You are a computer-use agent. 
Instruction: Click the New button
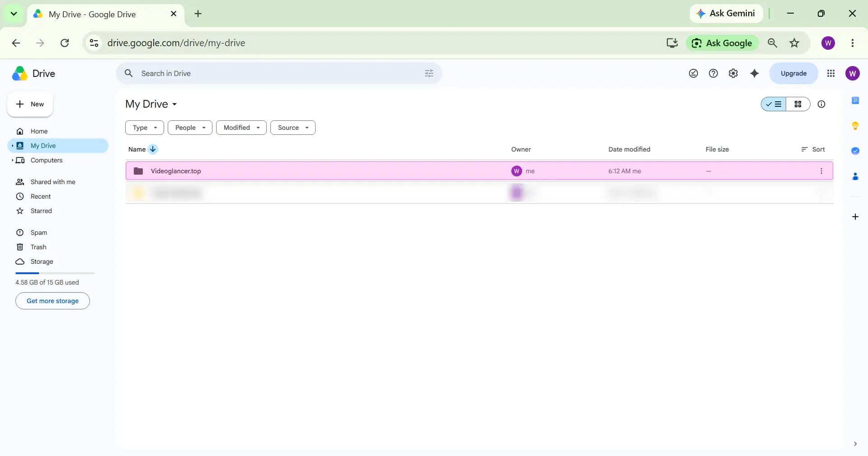[x=30, y=104]
